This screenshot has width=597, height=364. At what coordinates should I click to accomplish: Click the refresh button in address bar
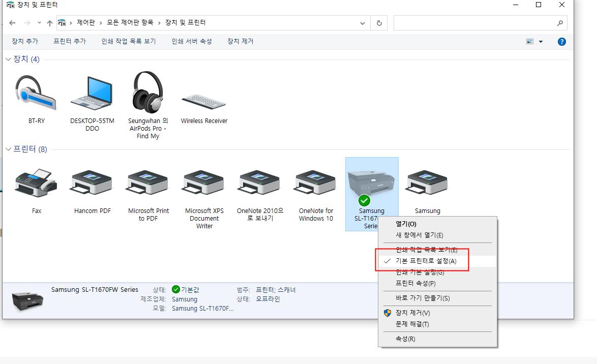[x=379, y=23]
